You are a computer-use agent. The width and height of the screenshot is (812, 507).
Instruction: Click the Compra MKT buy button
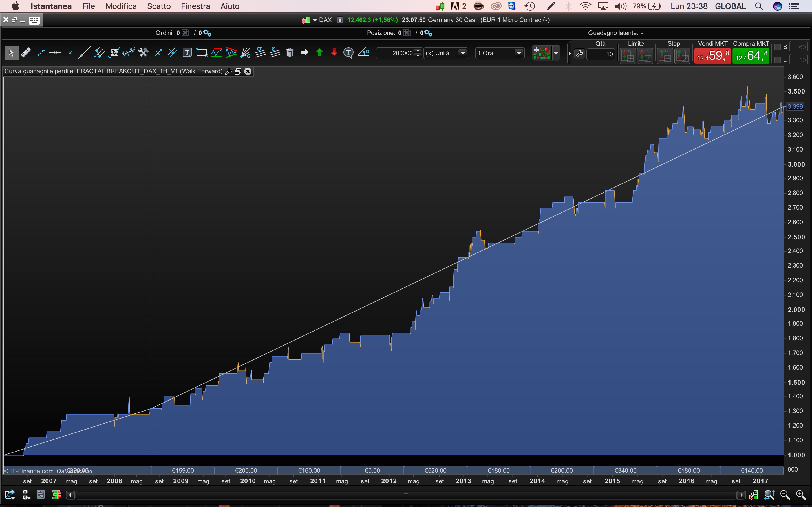[751, 56]
